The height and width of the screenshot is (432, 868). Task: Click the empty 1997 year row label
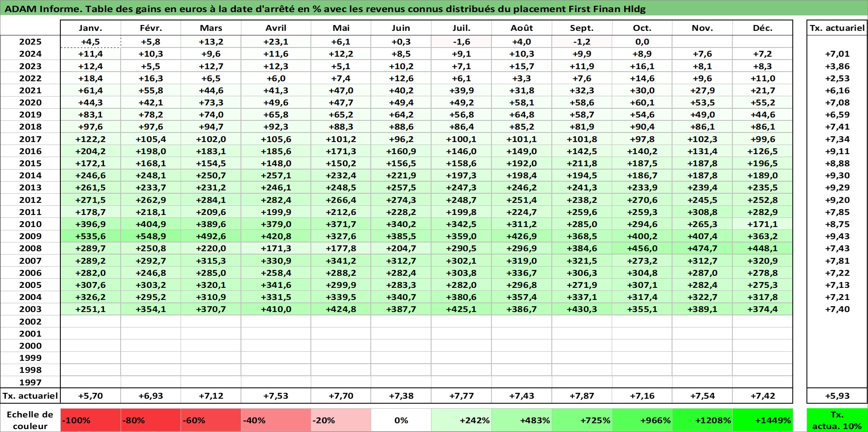[30, 382]
